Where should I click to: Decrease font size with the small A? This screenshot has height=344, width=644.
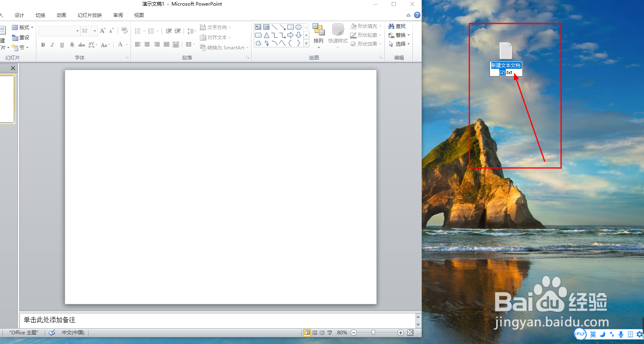pos(112,31)
